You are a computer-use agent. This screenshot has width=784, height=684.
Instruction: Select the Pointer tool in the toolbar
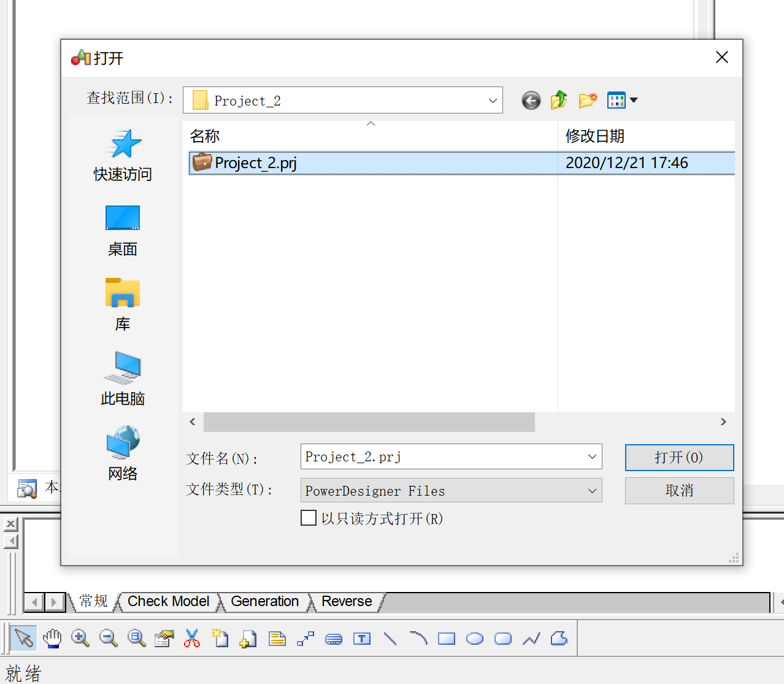point(23,638)
